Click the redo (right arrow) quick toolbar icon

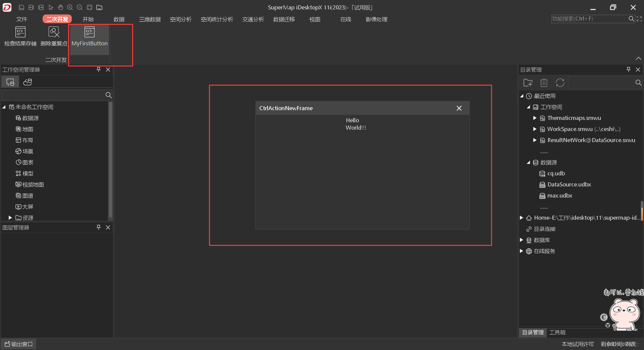pyautogui.click(x=41, y=7)
